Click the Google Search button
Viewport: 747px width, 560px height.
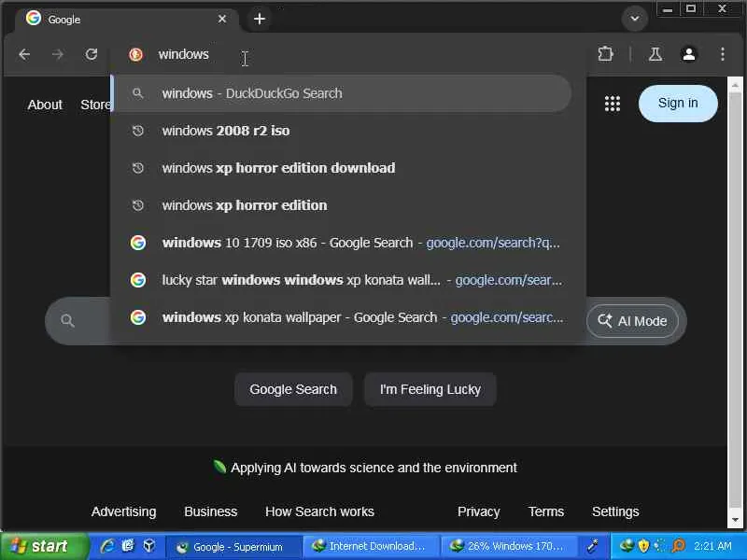click(x=293, y=389)
